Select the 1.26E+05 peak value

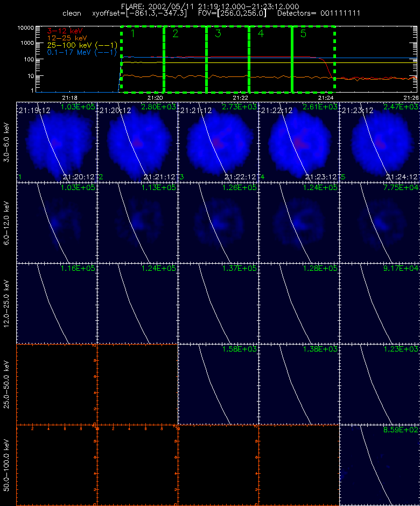(239, 187)
